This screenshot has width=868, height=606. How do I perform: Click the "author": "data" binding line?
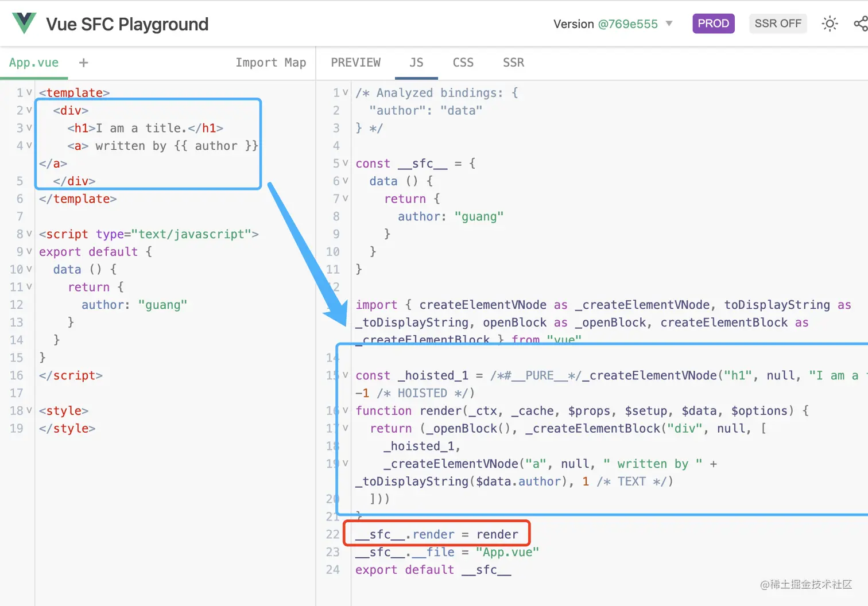(426, 111)
